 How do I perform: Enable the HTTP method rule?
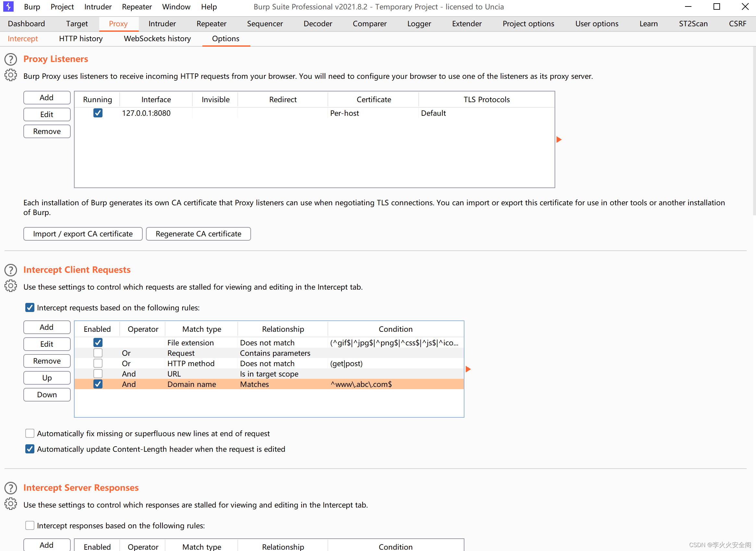(98, 363)
